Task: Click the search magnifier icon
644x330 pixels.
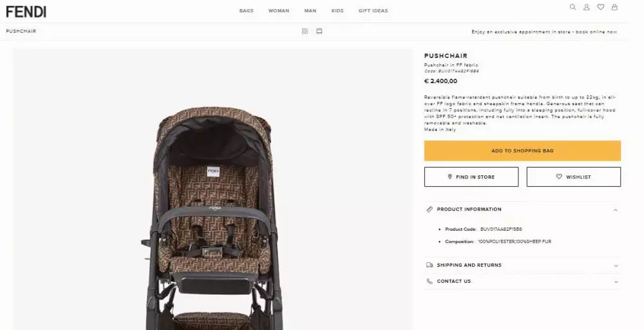Action: coord(573,7)
